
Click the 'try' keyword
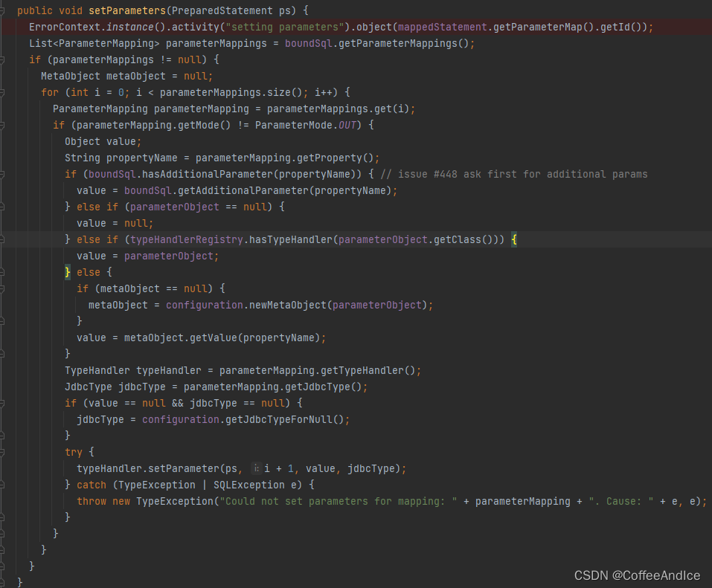pos(74,453)
